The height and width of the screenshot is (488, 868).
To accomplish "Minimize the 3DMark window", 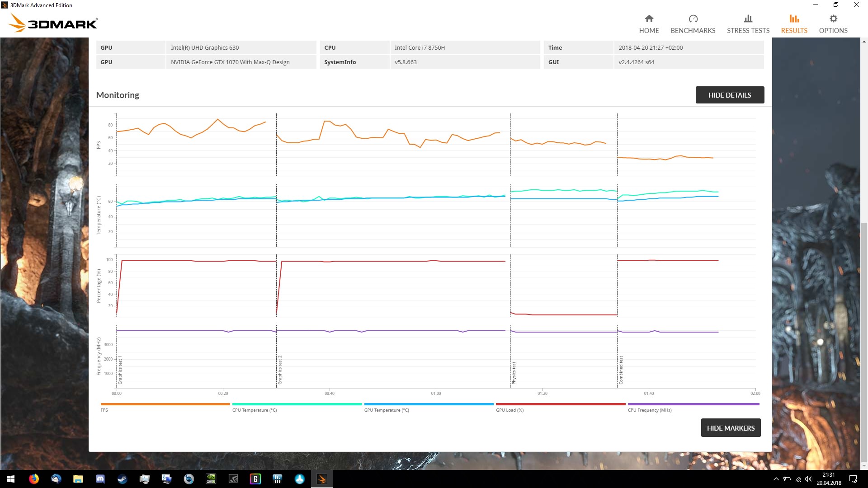I will tap(816, 5).
